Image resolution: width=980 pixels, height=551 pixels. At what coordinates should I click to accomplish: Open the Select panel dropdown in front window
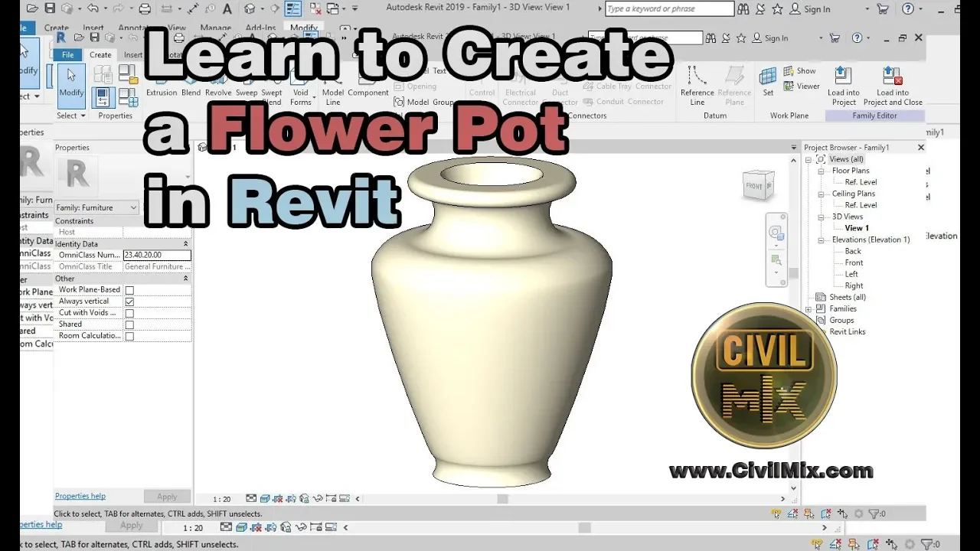71,116
